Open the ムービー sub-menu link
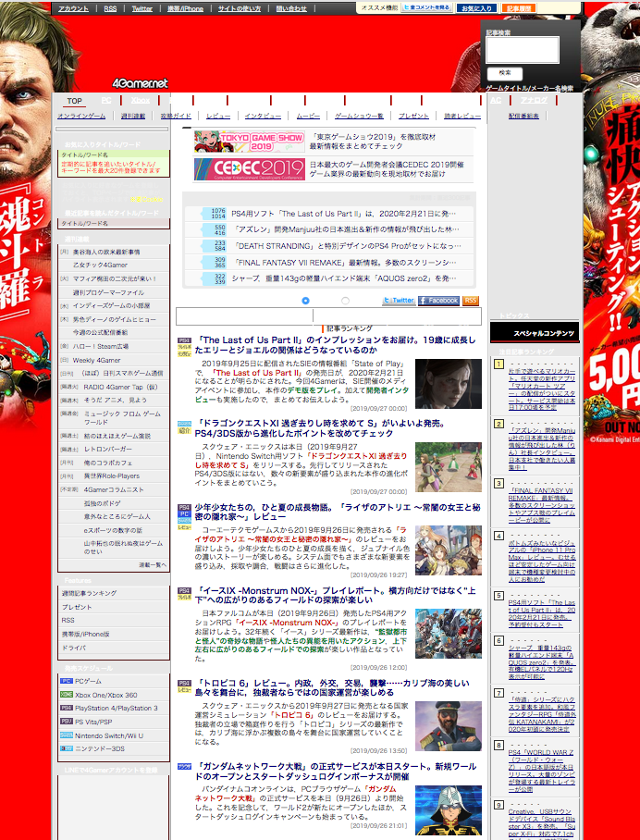Image resolution: width=640 pixels, height=840 pixels. coord(308,116)
